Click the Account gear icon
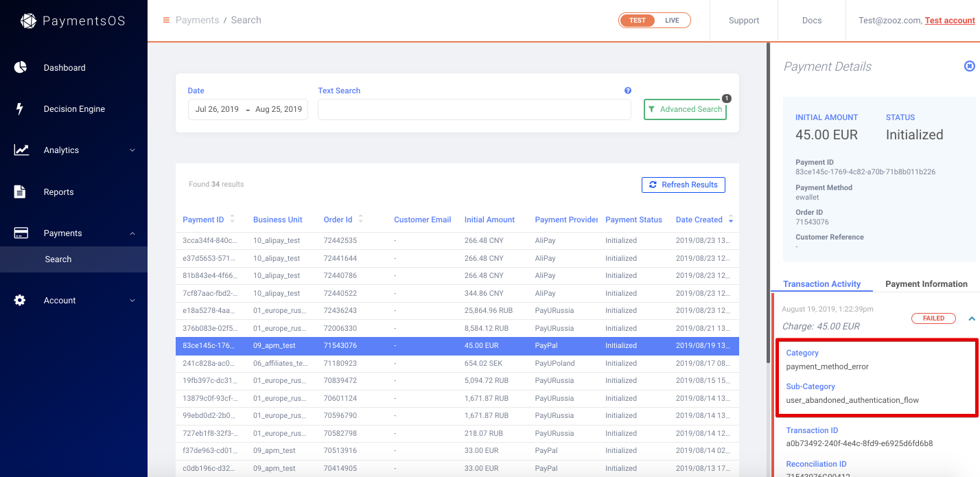Image resolution: width=980 pixels, height=477 pixels. (x=20, y=300)
